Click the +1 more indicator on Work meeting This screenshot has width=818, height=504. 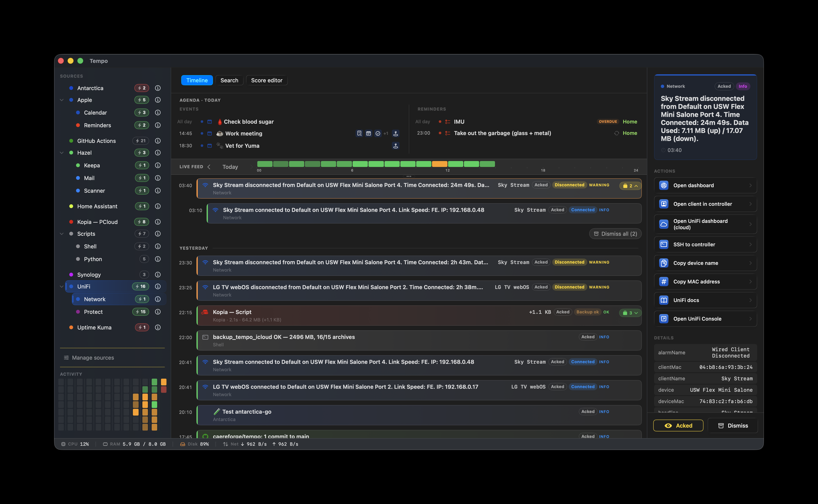click(x=386, y=133)
